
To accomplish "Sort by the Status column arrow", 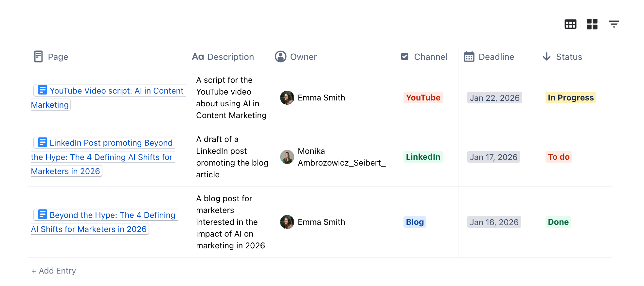I will (546, 57).
